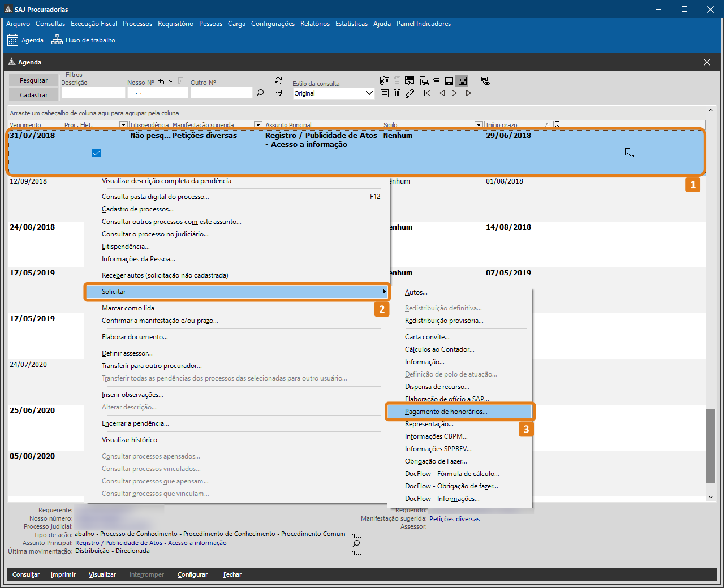Image resolution: width=724 pixels, height=588 pixels.
Task: Open the Assunto Principal Registro link
Action: pyautogui.click(x=151, y=543)
